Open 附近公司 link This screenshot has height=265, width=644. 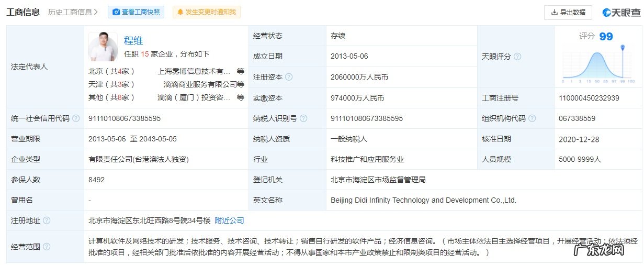pyautogui.click(x=229, y=220)
